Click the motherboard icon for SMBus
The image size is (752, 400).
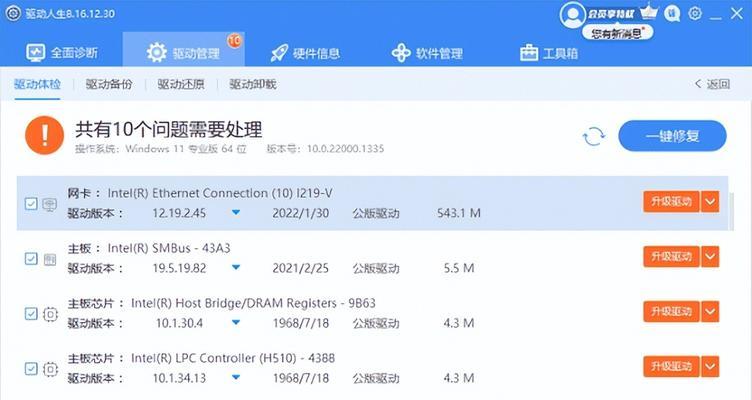point(50,259)
